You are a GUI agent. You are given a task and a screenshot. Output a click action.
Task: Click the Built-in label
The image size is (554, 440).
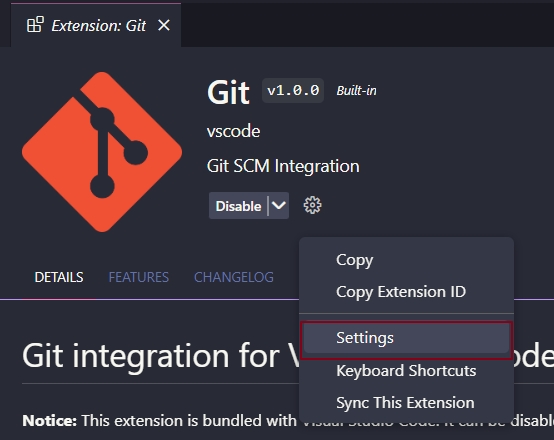coord(356,91)
